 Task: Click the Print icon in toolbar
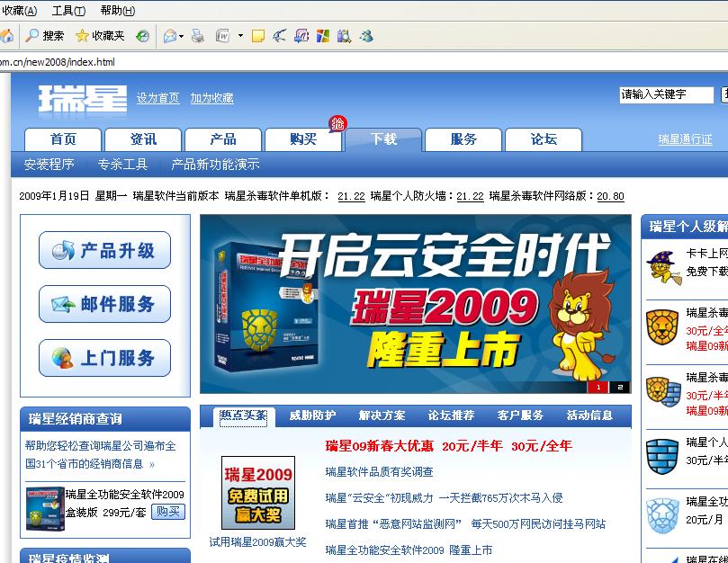[x=198, y=36]
